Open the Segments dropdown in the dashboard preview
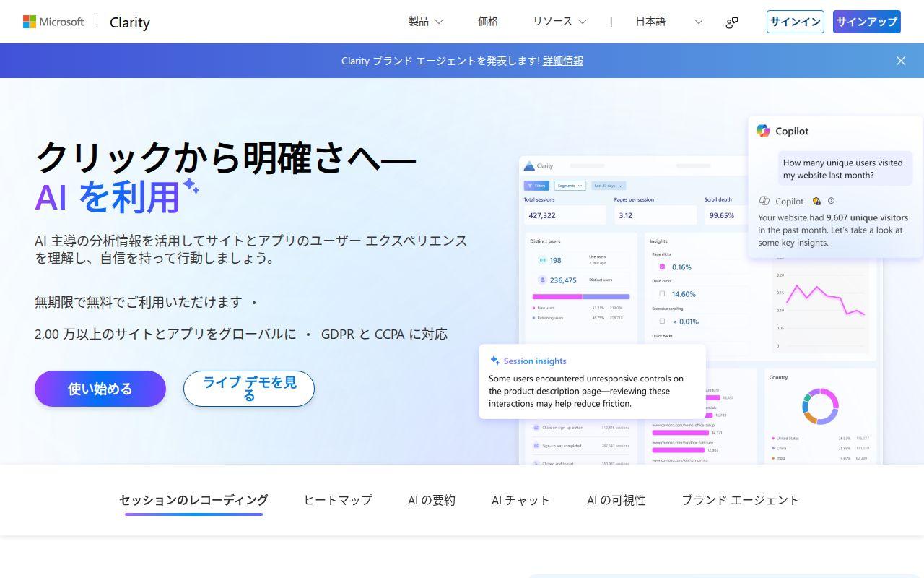Viewport: 924px width, 578px height. pyautogui.click(x=570, y=186)
